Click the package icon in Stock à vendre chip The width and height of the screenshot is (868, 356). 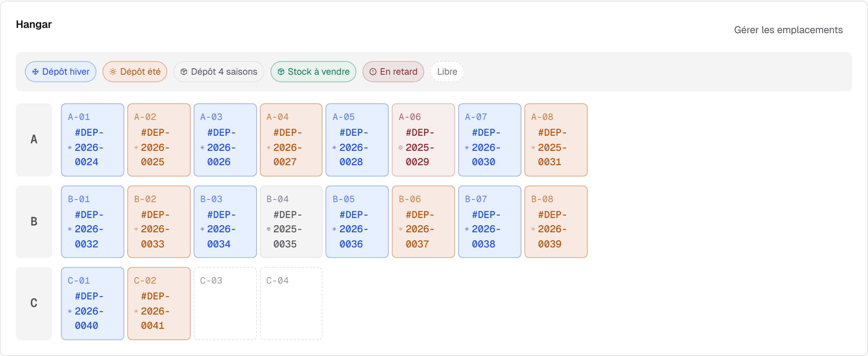pos(281,72)
